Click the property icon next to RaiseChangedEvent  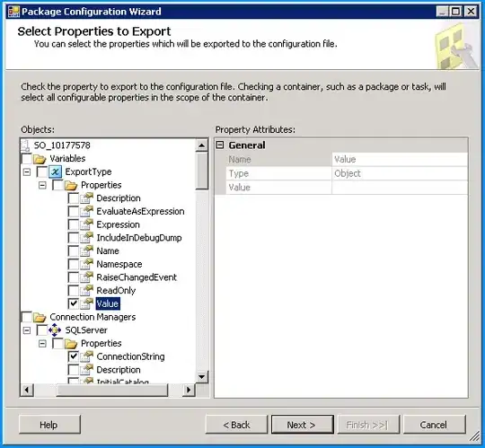click(86, 277)
